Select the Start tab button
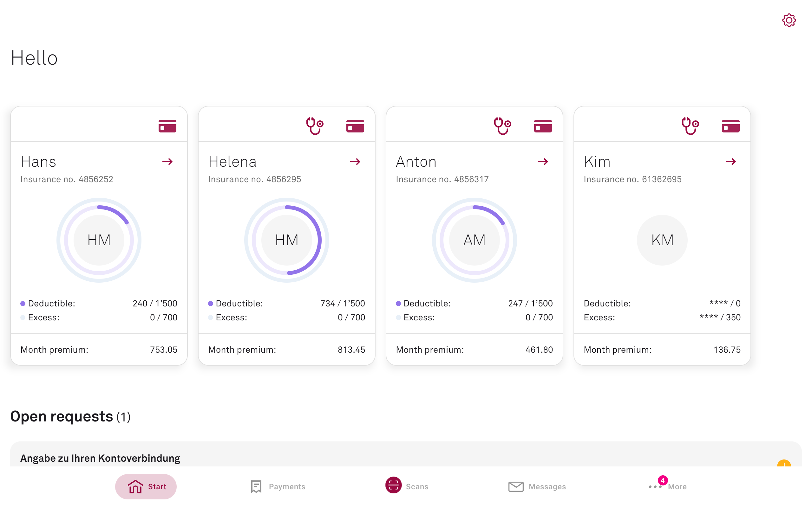The image size is (812, 507). click(x=146, y=486)
